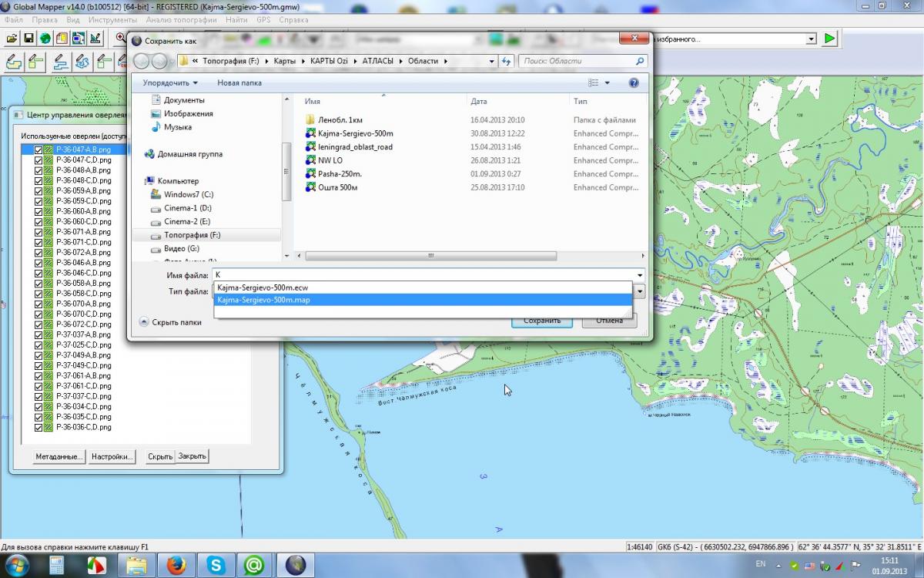Toggle checkbox for P-36-059-A,B.png
This screenshot has height=578, width=924.
click(x=38, y=190)
